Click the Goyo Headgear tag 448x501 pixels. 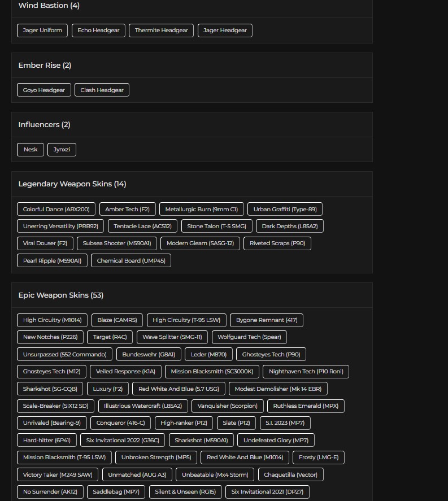pyautogui.click(x=44, y=90)
